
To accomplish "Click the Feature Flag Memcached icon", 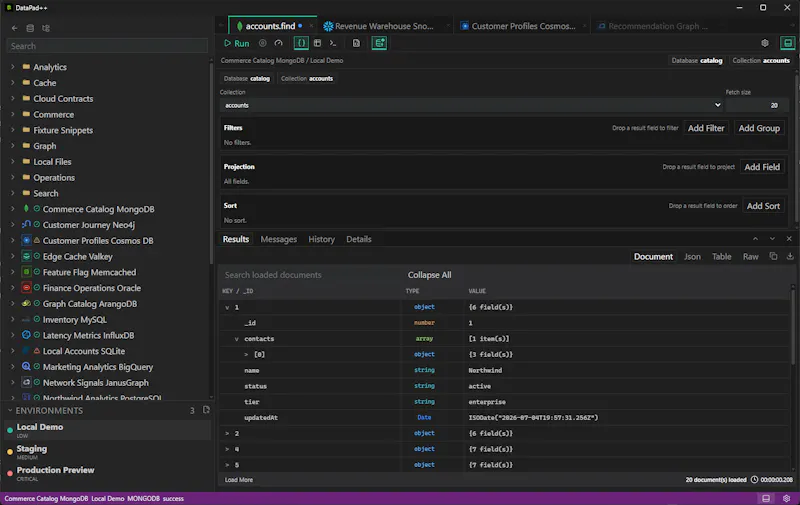I will 27,272.
